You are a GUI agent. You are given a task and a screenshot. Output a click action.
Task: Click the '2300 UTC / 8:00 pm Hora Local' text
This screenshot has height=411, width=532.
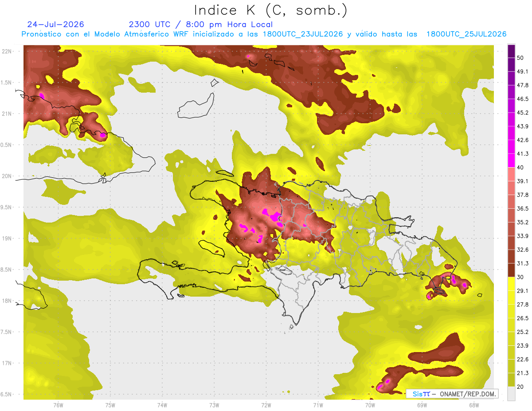pyautogui.click(x=201, y=24)
